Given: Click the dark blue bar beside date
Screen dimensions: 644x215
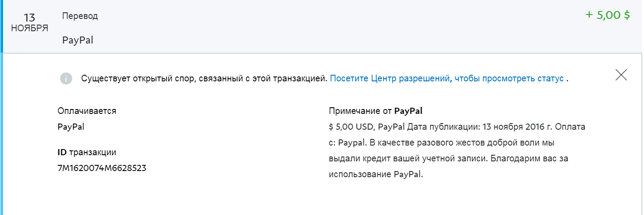Looking at the screenshot, I should point(1,26).
